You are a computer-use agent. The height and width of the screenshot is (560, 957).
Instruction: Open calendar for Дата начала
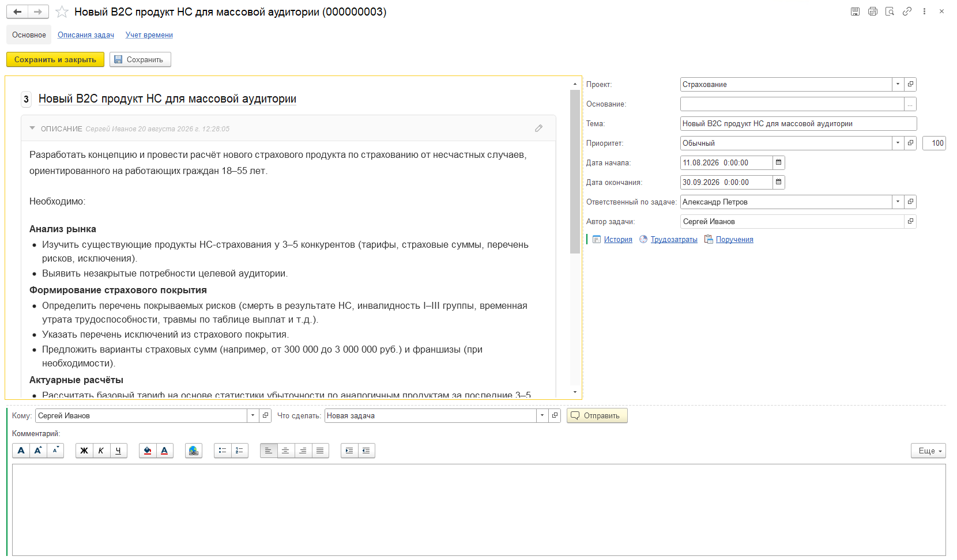tap(778, 162)
